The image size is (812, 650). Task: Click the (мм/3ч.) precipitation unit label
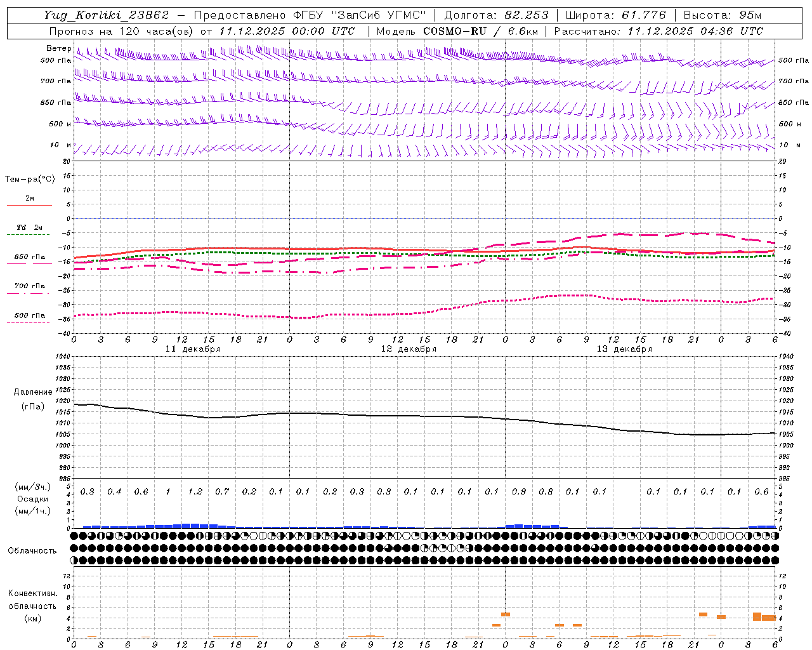pyautogui.click(x=33, y=487)
